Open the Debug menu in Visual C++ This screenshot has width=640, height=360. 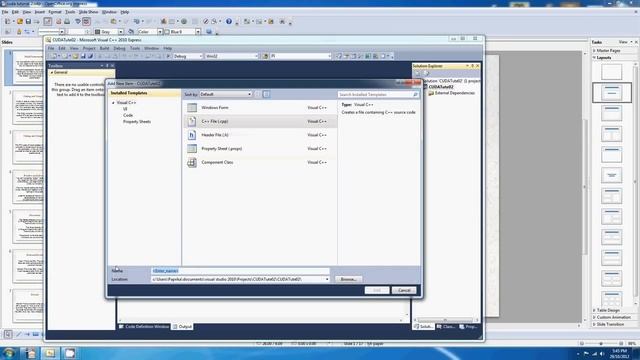[119, 49]
